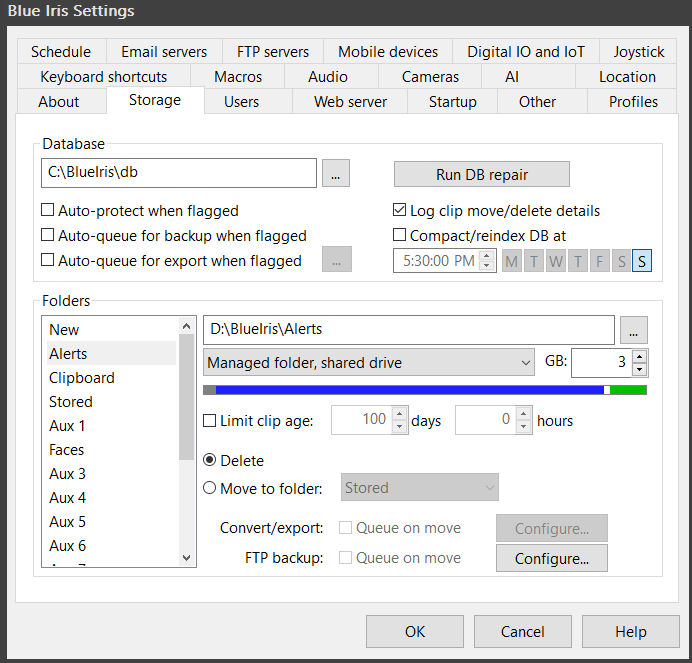This screenshot has width=692, height=663.
Task: Click the disk usage bar
Action: point(425,390)
